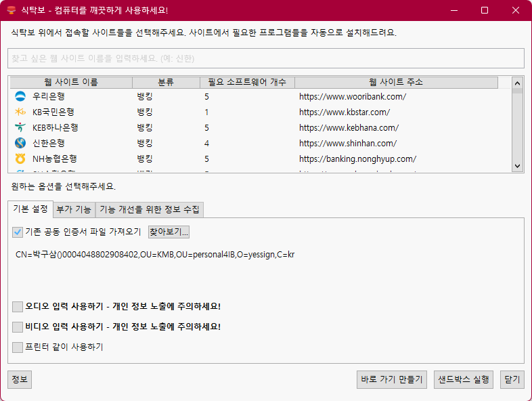Viewport: 532px width, 401px height.
Task: Uncheck 기존 공동 인증서 파일 가져오기
Action: (18, 232)
